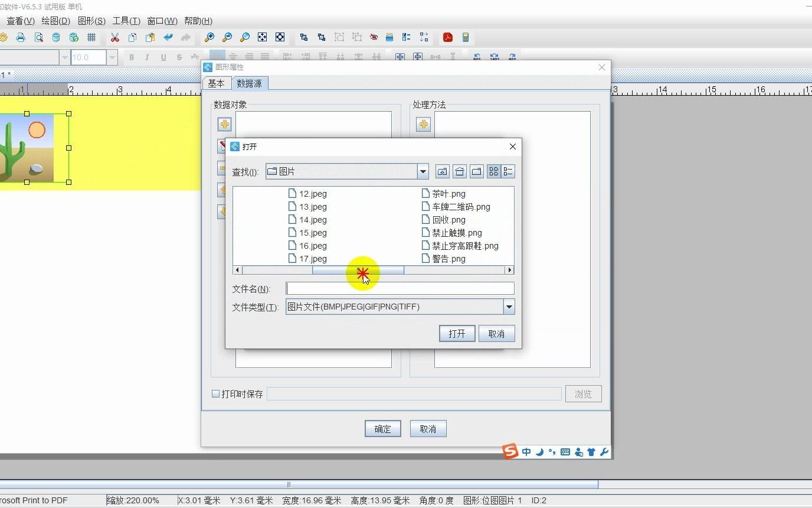Image resolution: width=812 pixels, height=508 pixels.
Task: Click the blue padlock lock icon
Action: [389, 37]
